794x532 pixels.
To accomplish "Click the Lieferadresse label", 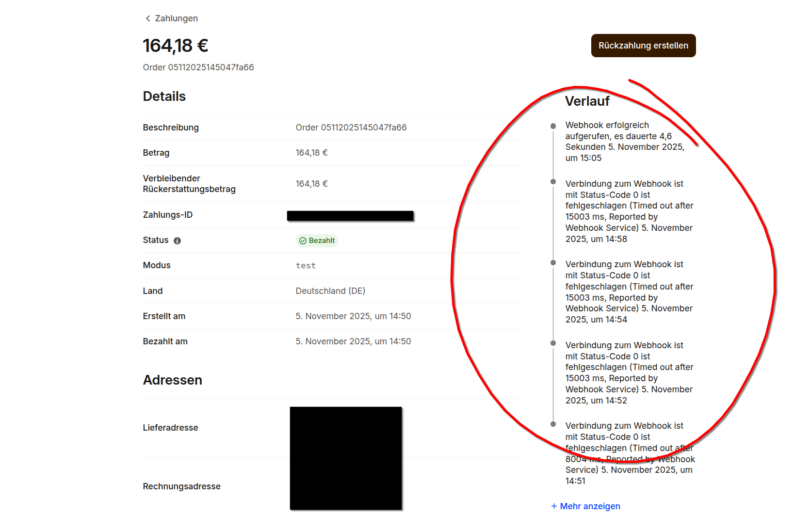I will (x=171, y=428).
